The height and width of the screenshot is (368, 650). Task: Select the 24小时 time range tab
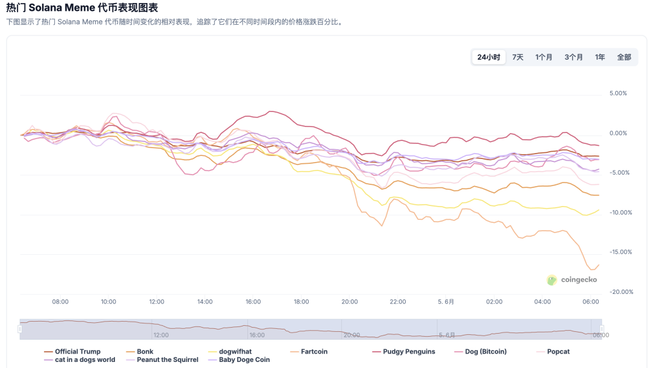coord(489,57)
